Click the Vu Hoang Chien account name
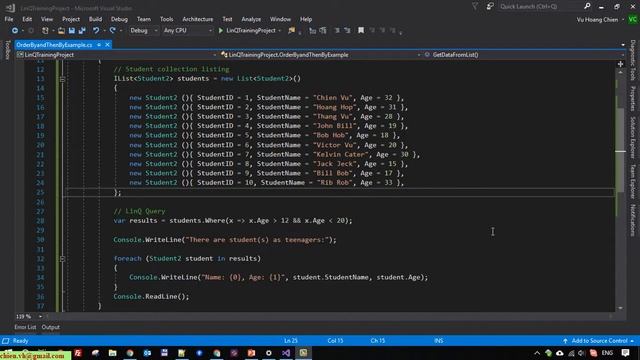Image resolution: width=640 pixels, height=360 pixels. (x=597, y=20)
